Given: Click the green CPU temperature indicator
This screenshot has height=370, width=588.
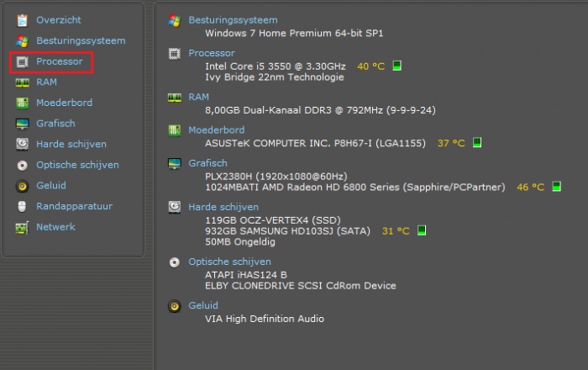Looking at the screenshot, I should [396, 66].
